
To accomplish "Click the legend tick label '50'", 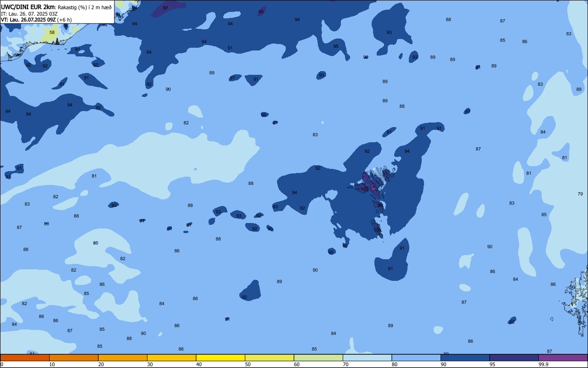I will (x=248, y=364).
